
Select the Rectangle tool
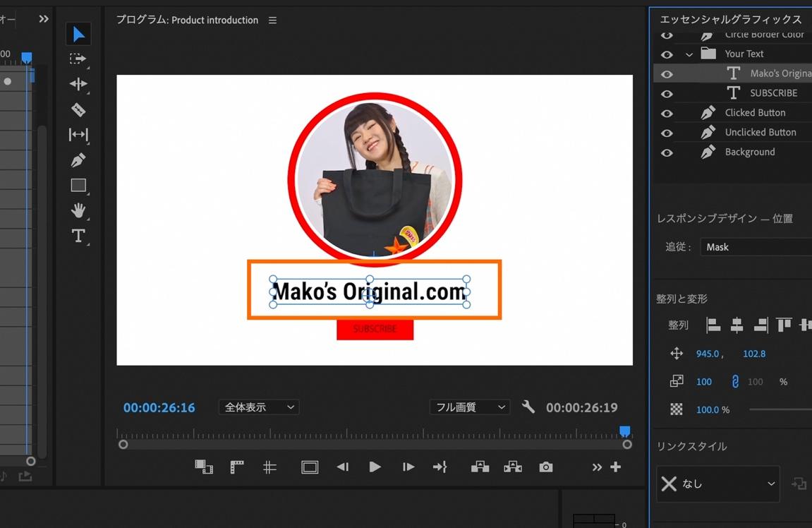78,185
